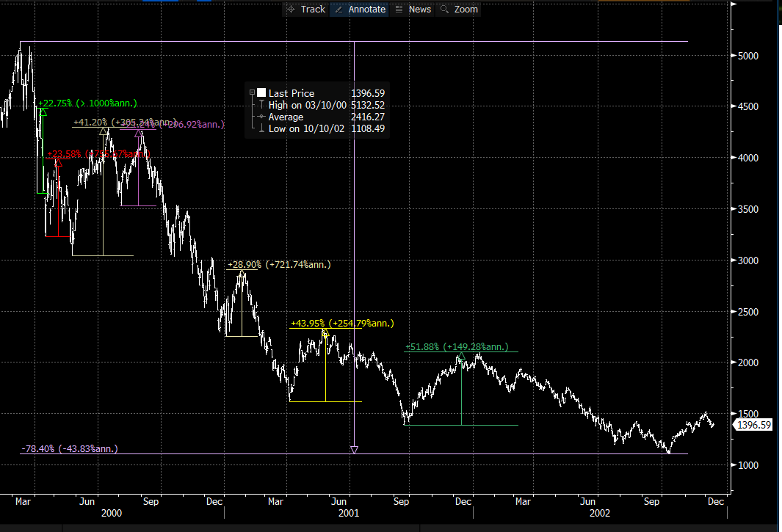This screenshot has height=532, width=782.
Task: Activate the Track crosshair tool
Action: click(x=305, y=10)
